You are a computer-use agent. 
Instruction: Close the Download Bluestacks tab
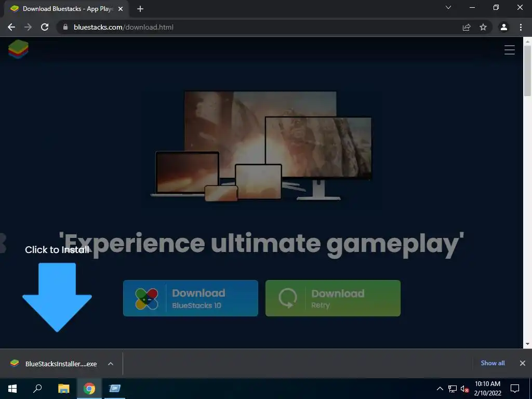(121, 9)
